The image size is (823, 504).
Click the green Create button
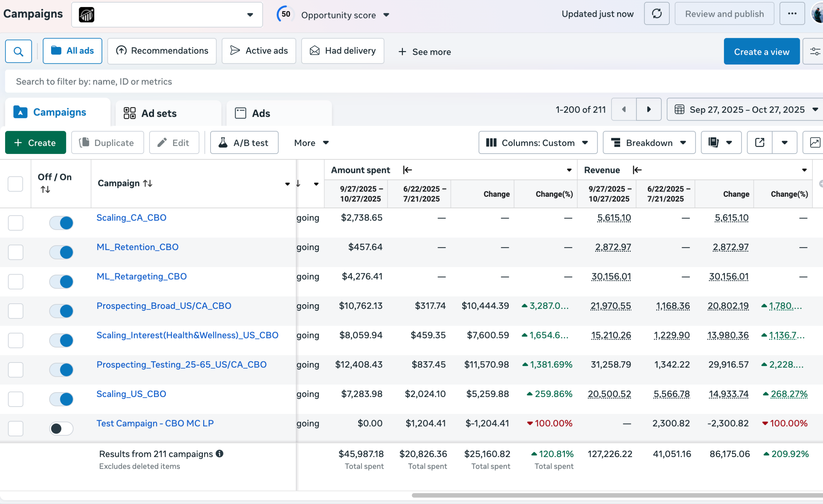pos(35,143)
